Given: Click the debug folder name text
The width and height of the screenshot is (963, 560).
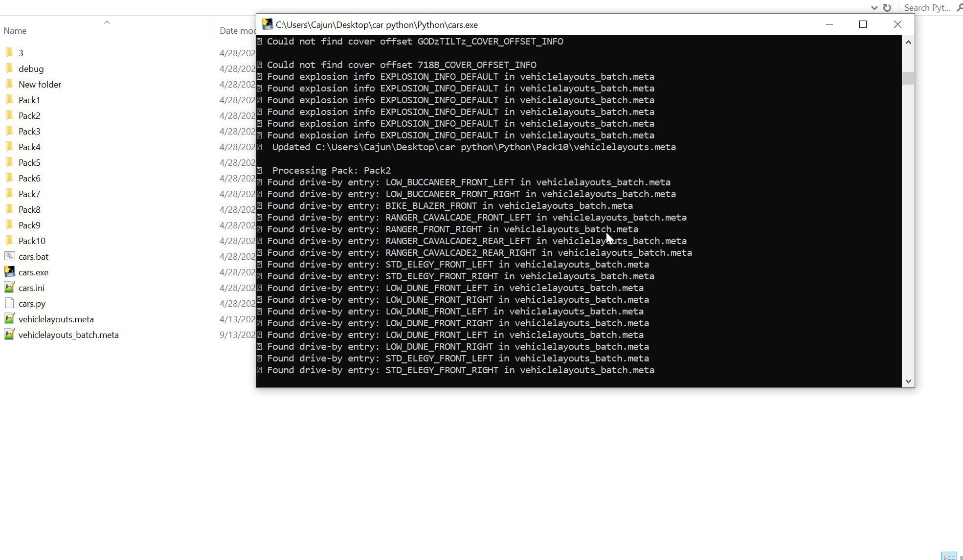Looking at the screenshot, I should [x=31, y=68].
